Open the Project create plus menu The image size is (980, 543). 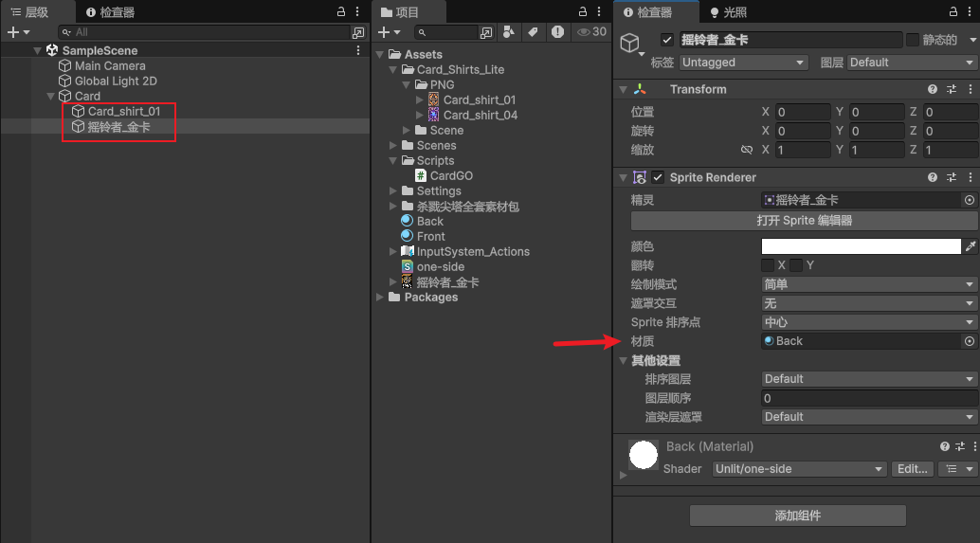pyautogui.click(x=389, y=32)
